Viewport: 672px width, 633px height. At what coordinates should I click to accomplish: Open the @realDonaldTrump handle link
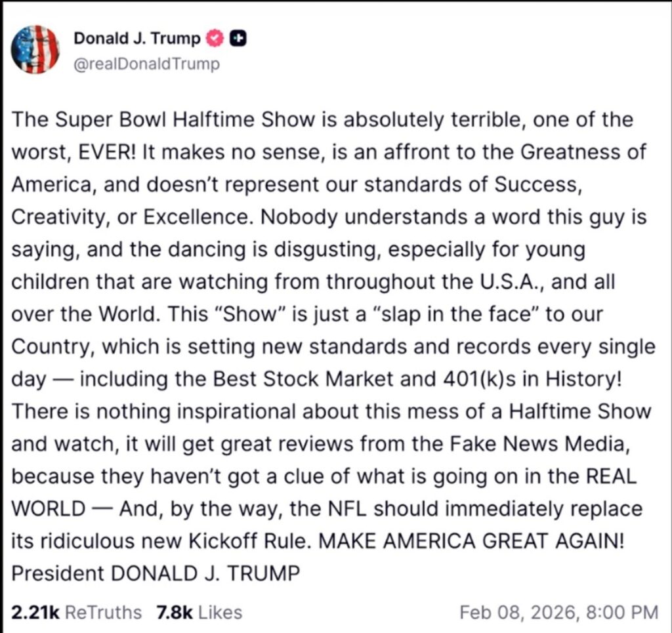click(146, 64)
